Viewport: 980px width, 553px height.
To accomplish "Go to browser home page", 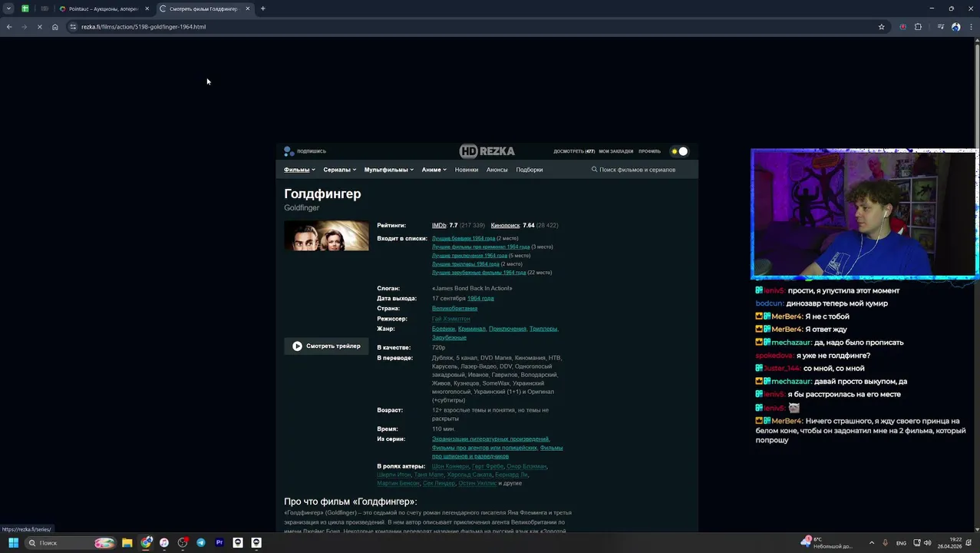I will click(54, 27).
